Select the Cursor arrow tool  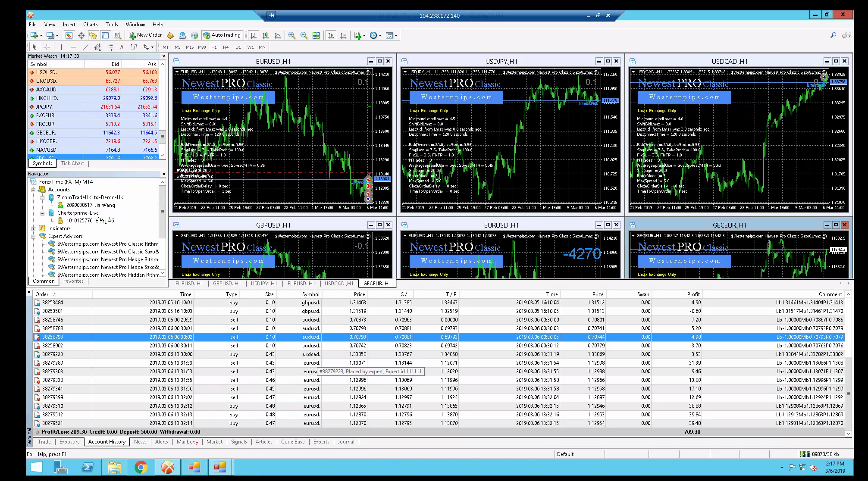pyautogui.click(x=34, y=47)
